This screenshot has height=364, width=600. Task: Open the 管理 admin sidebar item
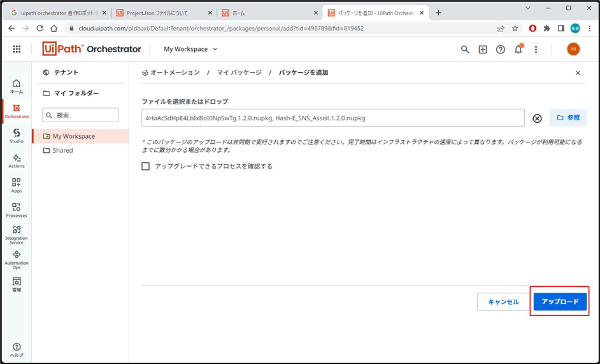click(17, 285)
